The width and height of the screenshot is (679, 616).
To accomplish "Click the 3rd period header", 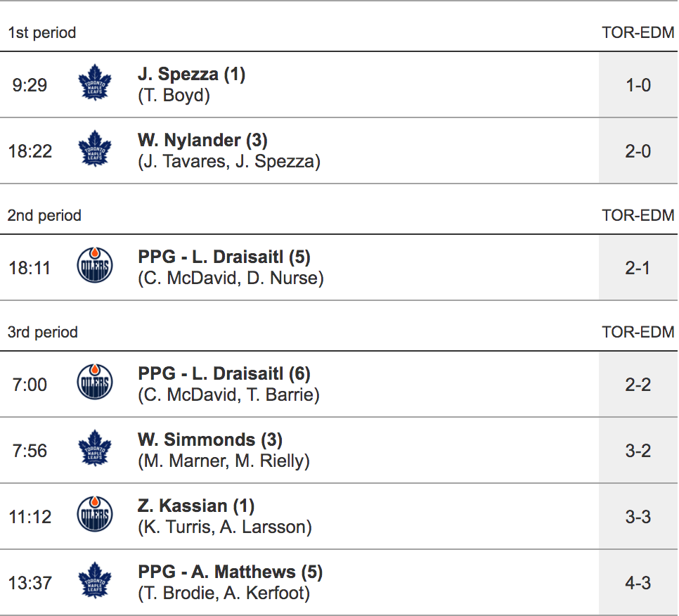I will 43,333.
